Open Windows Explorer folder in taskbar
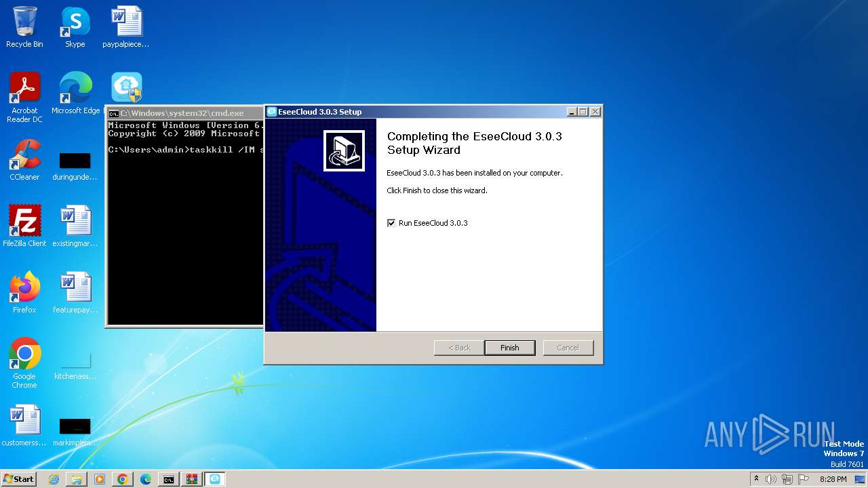868x488 pixels. [77, 479]
